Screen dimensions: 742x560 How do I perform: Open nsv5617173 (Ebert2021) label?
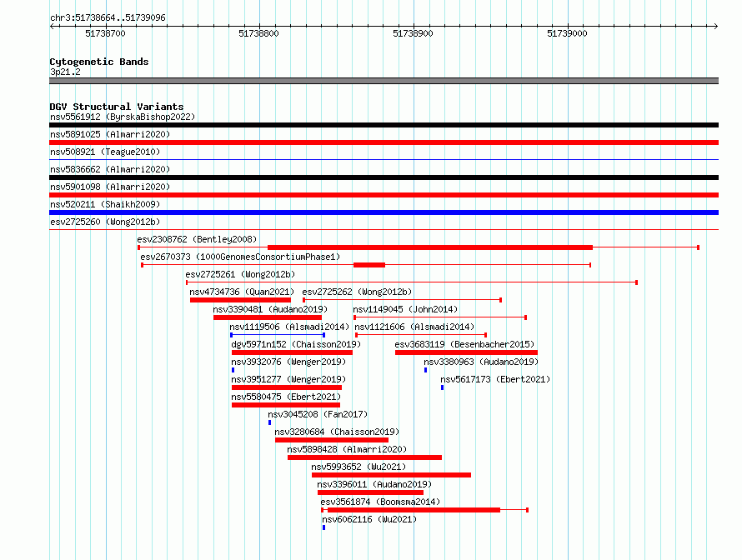495,379
